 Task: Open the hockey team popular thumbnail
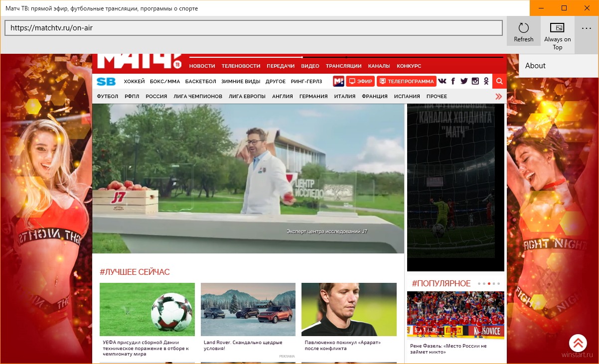pos(455,315)
